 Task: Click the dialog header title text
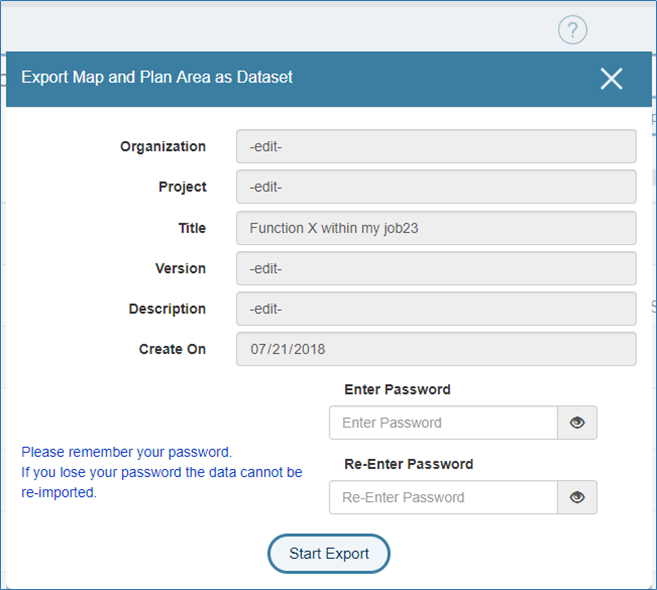coord(157,78)
